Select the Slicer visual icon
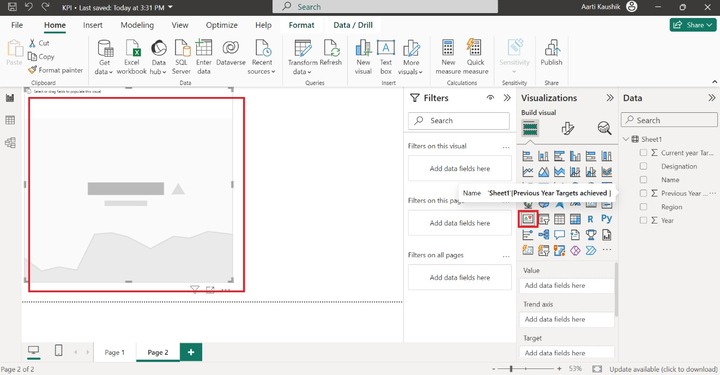 click(x=544, y=219)
